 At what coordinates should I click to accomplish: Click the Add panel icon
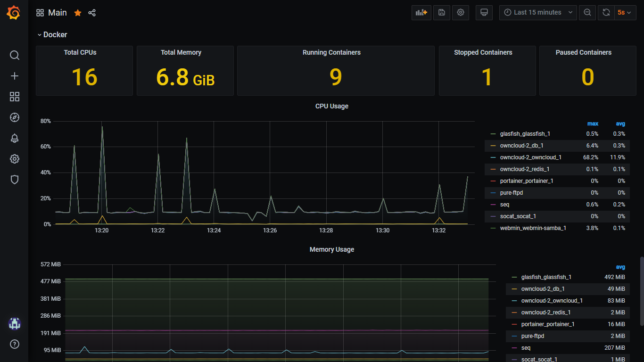point(421,13)
